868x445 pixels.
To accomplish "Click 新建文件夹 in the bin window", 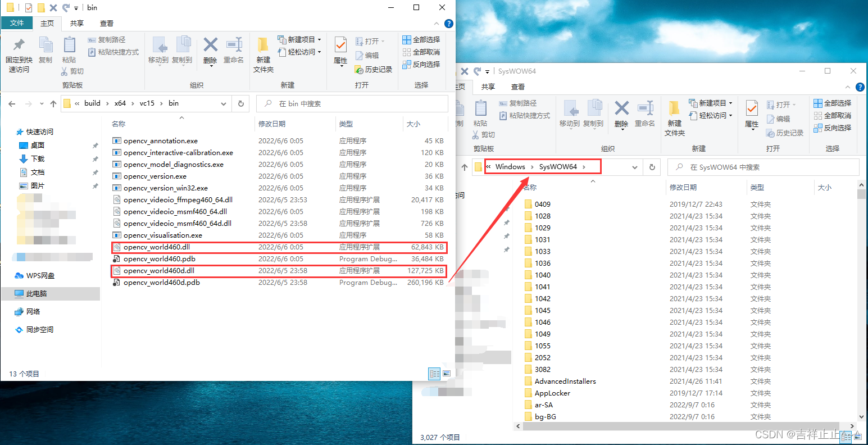I will 263,55.
